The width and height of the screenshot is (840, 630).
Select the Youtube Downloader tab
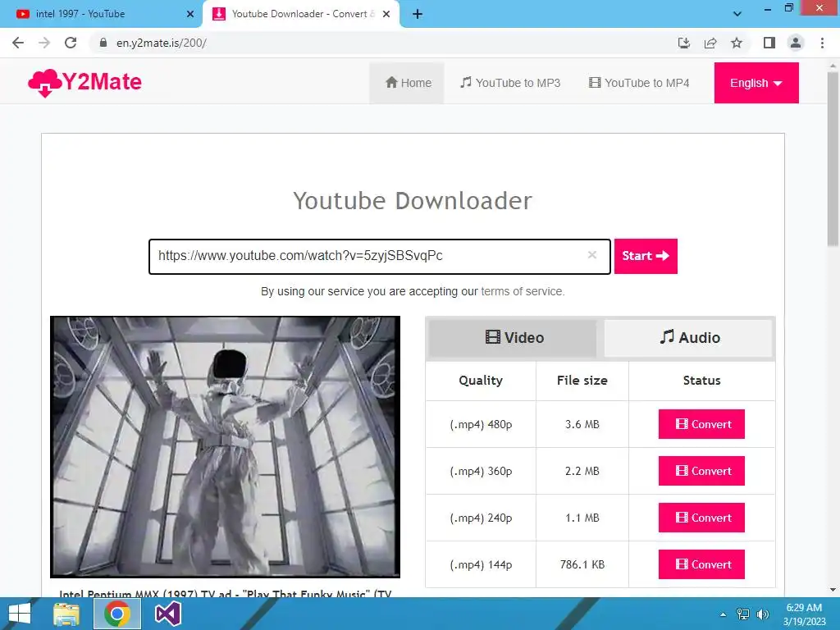coord(303,14)
